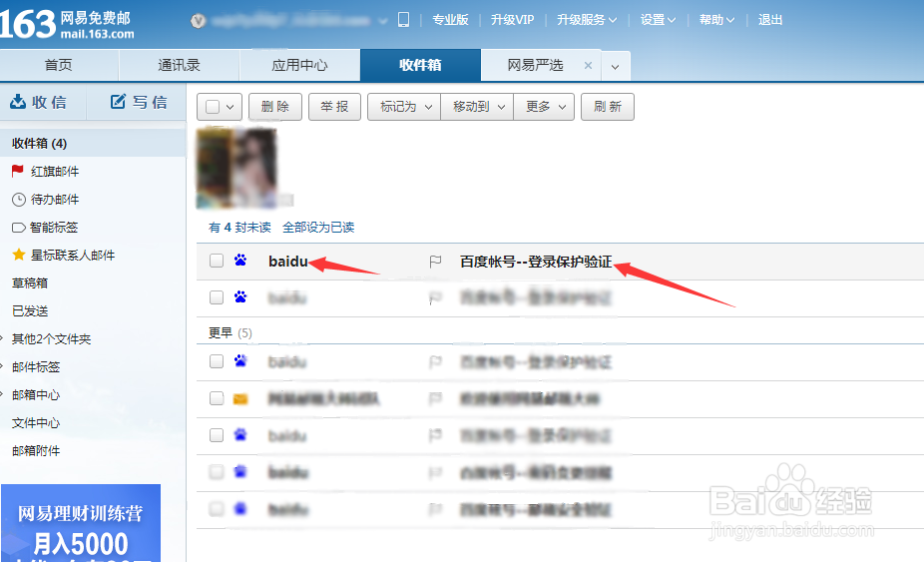Click the star icon for 星标联系人邮件
The width and height of the screenshot is (924, 562).
click(x=19, y=255)
